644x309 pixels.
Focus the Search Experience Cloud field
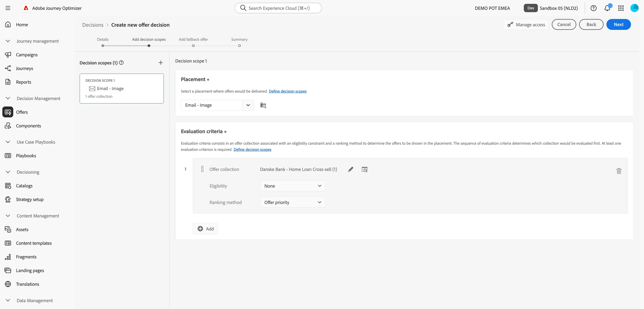[278, 8]
